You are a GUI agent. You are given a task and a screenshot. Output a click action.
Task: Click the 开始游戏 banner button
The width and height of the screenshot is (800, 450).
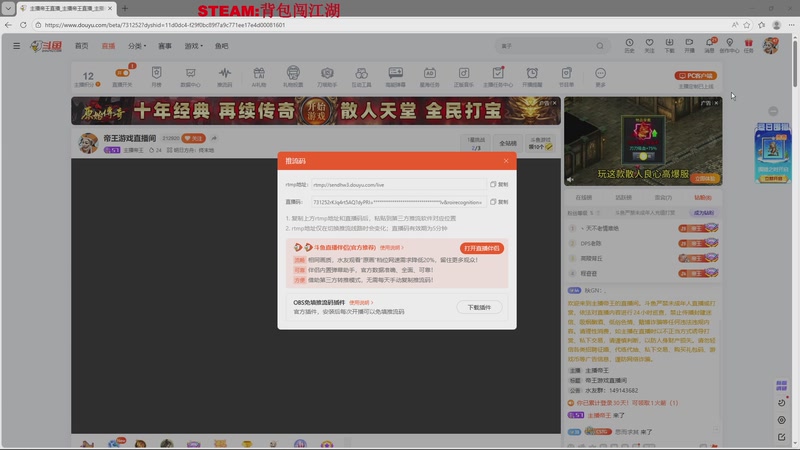click(316, 111)
